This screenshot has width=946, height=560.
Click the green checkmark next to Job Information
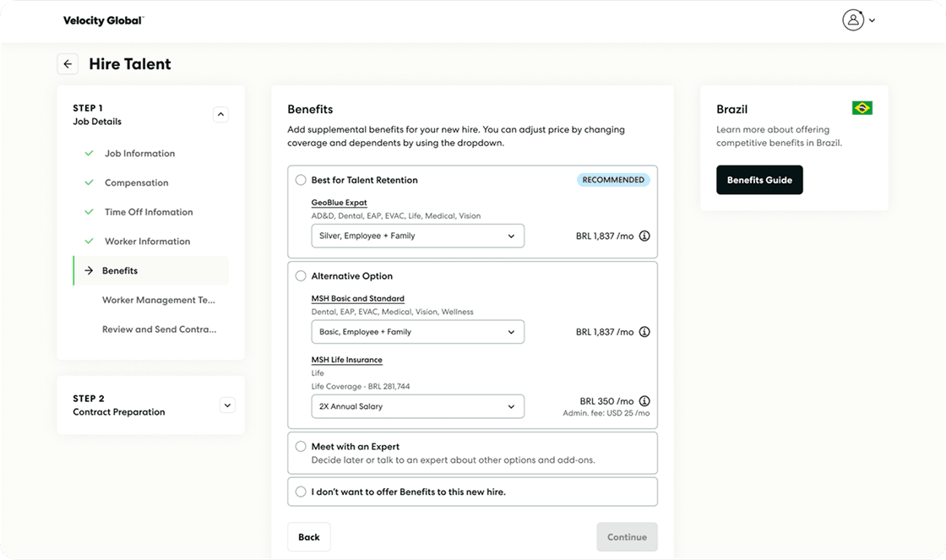(90, 153)
